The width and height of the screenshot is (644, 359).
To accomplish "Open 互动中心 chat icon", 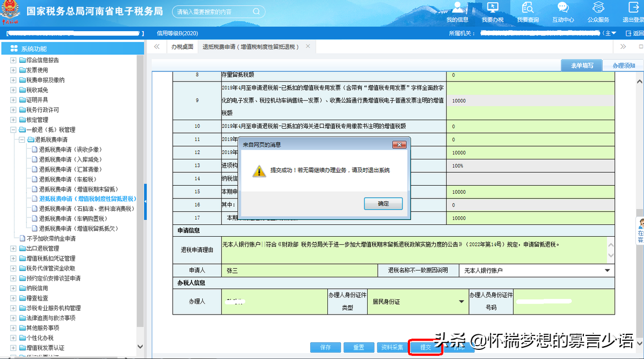I will pos(563,8).
